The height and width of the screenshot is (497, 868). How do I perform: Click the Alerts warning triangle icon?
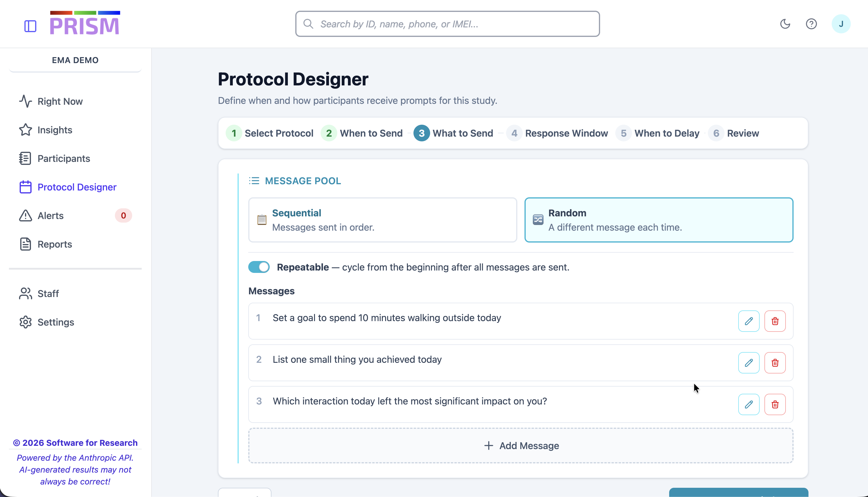(x=25, y=215)
